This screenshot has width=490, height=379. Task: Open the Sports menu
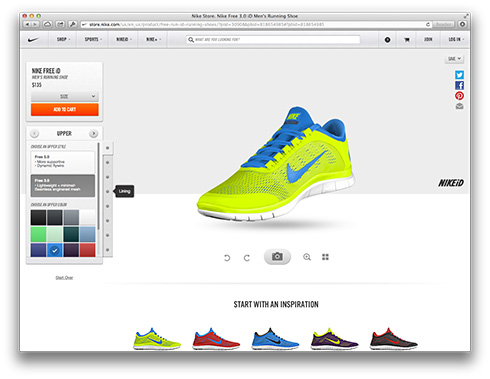(x=93, y=39)
